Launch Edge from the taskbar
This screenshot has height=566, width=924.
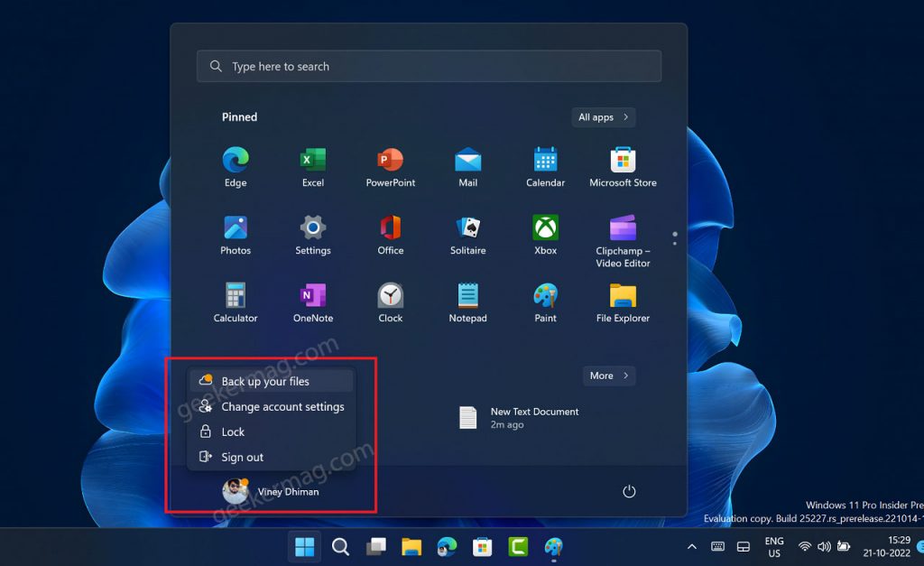point(447,547)
